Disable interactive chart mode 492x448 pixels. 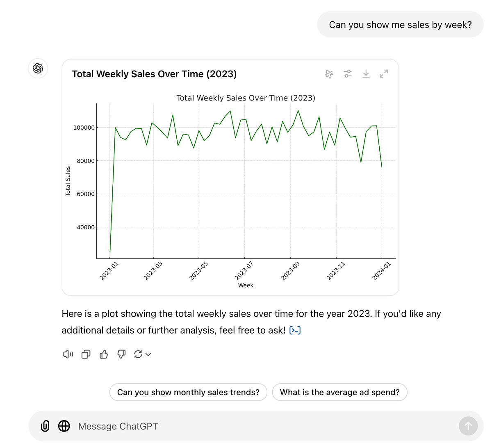pos(329,74)
